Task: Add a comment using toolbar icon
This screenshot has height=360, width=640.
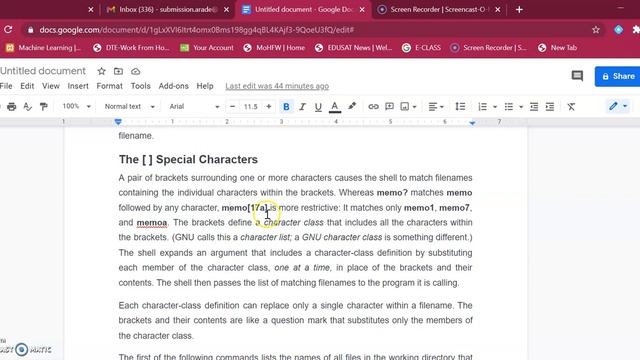Action: point(389,107)
